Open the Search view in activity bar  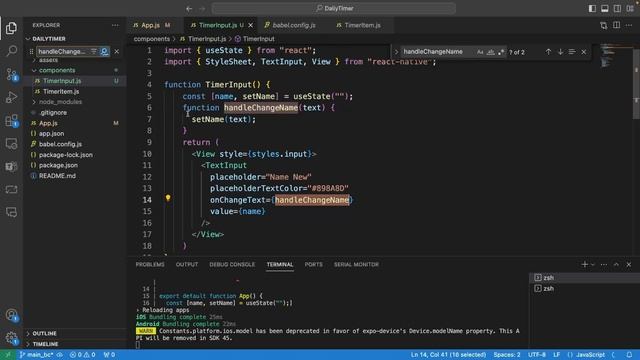pos(11,51)
